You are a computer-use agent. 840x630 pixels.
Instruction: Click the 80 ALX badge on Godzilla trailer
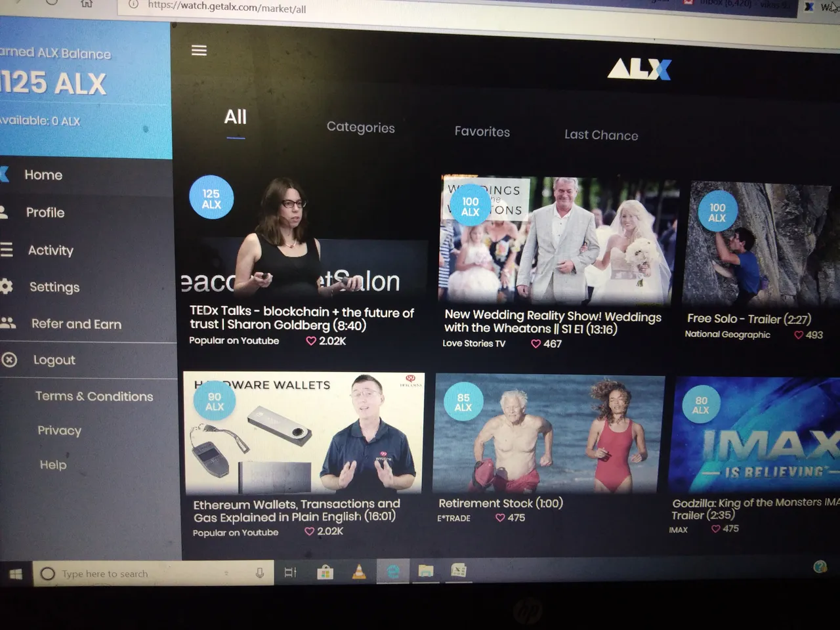(x=701, y=404)
